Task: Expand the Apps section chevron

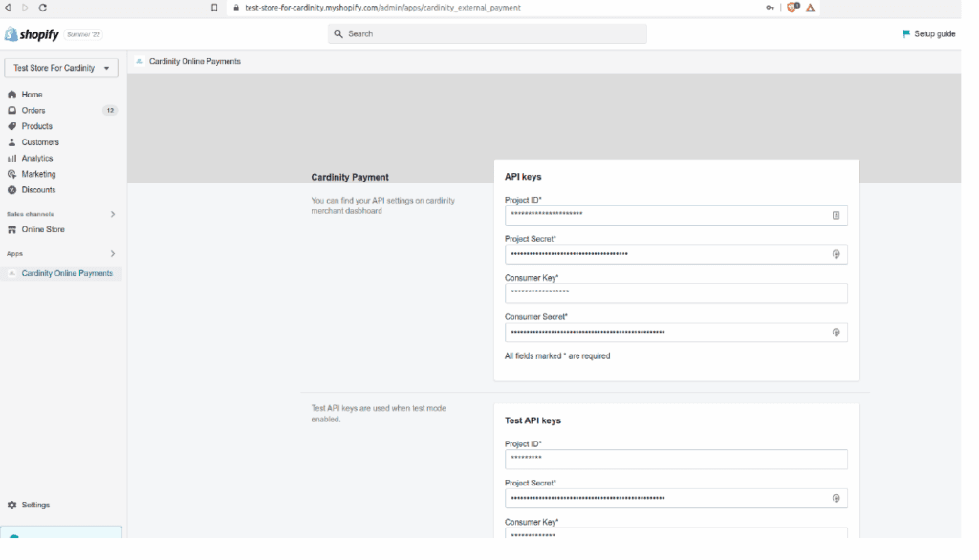Action: point(113,254)
